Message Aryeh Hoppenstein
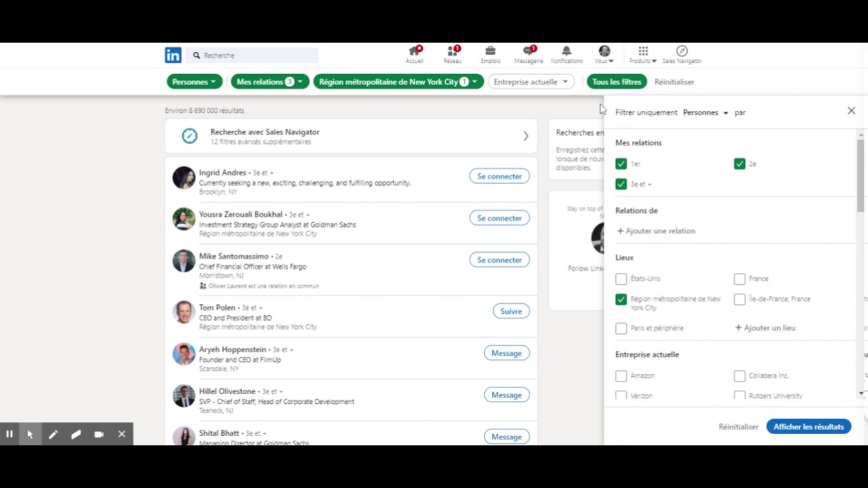The height and width of the screenshot is (488, 868). pyautogui.click(x=507, y=353)
